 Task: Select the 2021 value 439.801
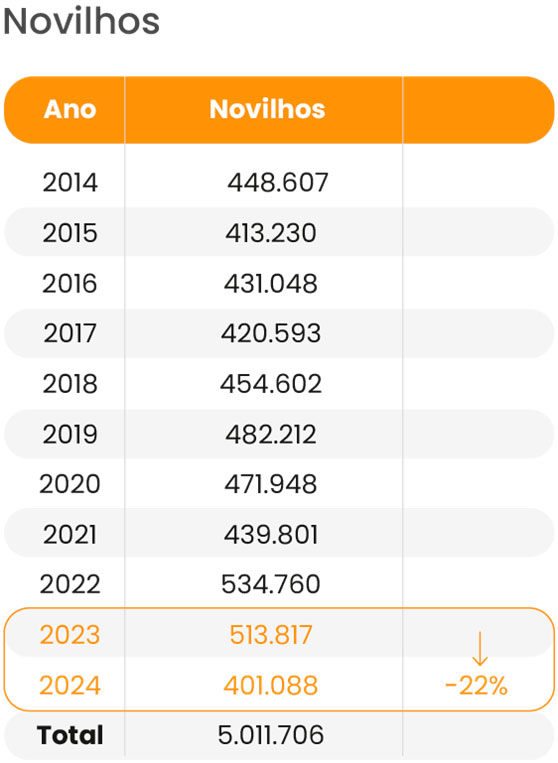pos(270,535)
